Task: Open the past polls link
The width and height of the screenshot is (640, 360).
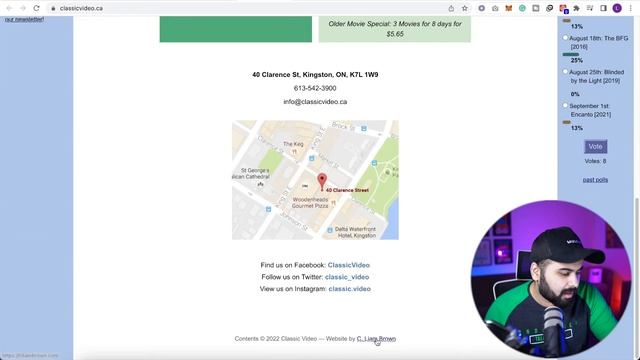Action: 595,180
